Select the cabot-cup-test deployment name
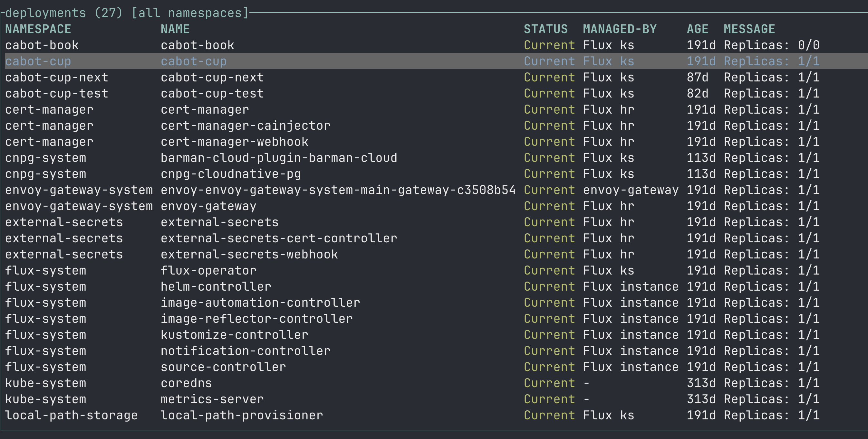Image resolution: width=868 pixels, height=439 pixels. pyautogui.click(x=212, y=93)
